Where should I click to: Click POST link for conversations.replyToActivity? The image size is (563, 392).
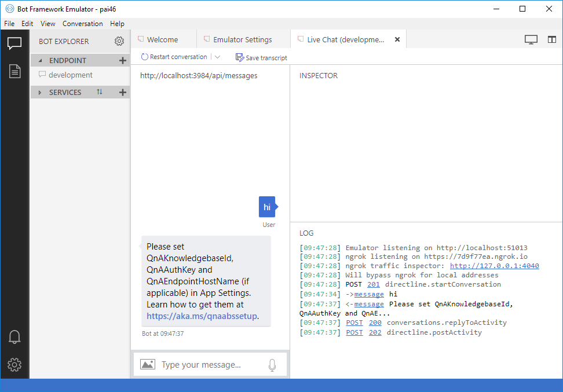tap(354, 323)
